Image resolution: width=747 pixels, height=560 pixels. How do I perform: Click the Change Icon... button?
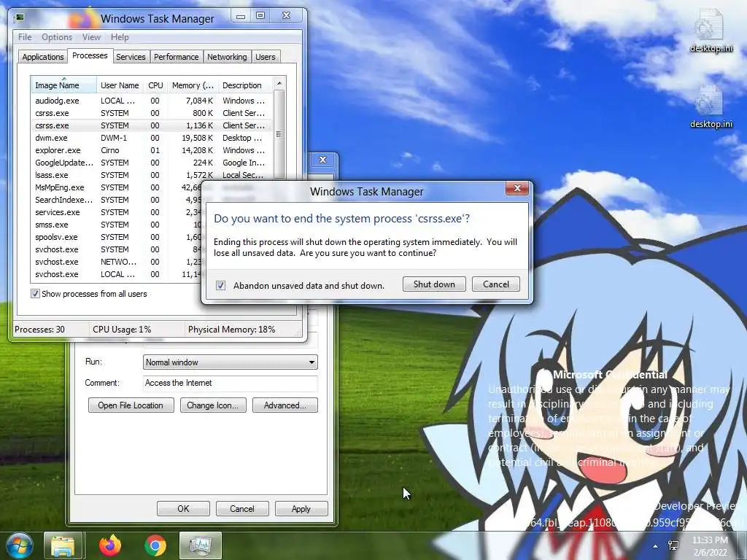pos(212,405)
